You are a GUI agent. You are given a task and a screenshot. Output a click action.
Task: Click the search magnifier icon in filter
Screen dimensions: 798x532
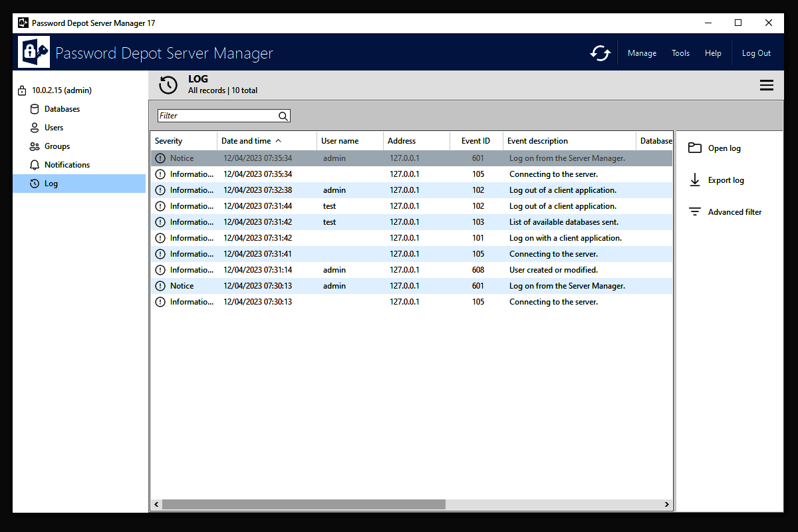click(x=283, y=116)
